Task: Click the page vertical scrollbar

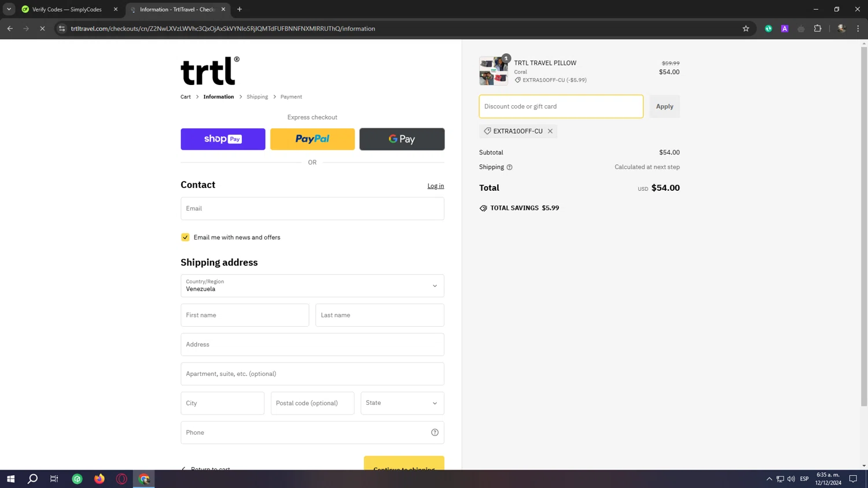Action: point(864,225)
